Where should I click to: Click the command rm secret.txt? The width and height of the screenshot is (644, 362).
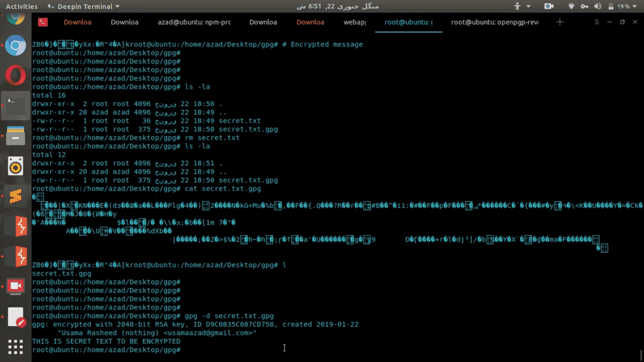point(212,138)
